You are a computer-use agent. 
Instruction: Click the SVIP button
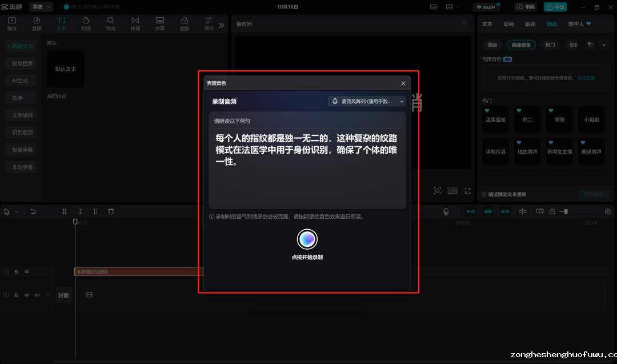(486, 7)
